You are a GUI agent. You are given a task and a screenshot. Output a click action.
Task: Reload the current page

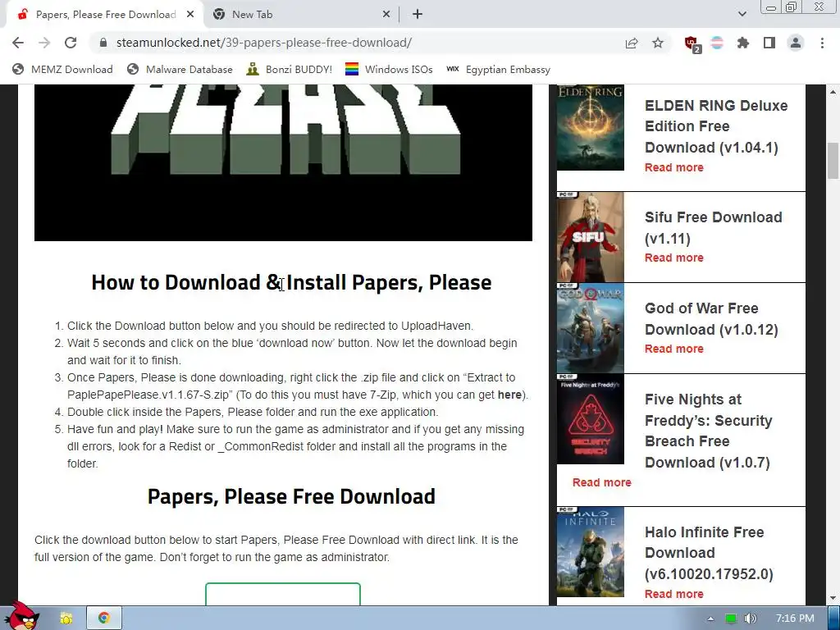pyautogui.click(x=71, y=43)
